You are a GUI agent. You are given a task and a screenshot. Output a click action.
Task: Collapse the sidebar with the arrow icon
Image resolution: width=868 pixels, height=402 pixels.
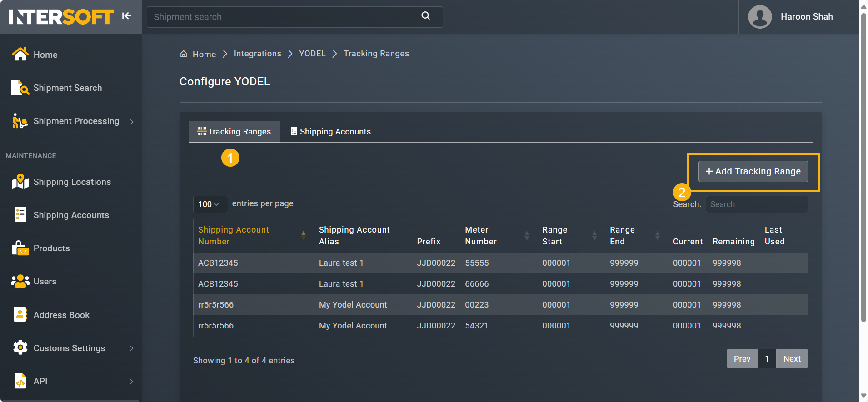pos(127,16)
